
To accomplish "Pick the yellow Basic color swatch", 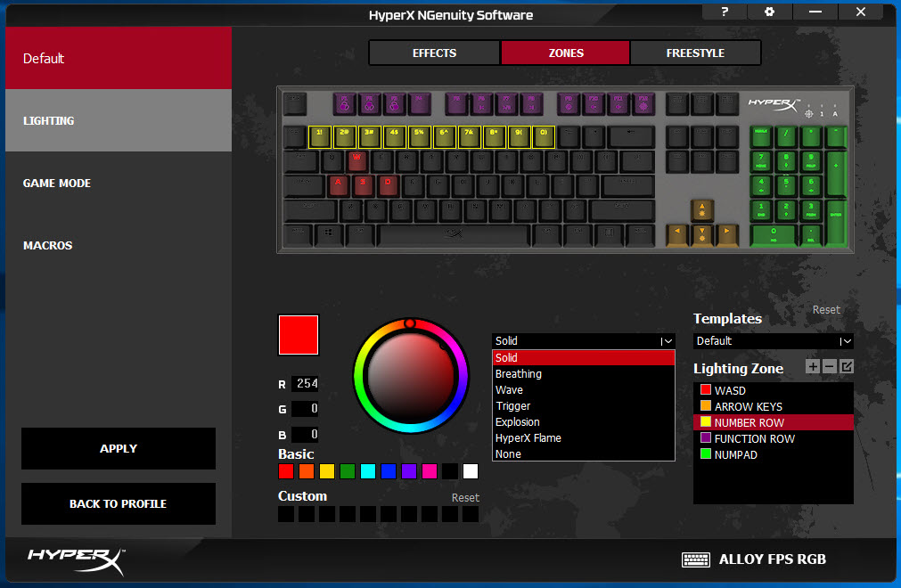I will [x=327, y=471].
